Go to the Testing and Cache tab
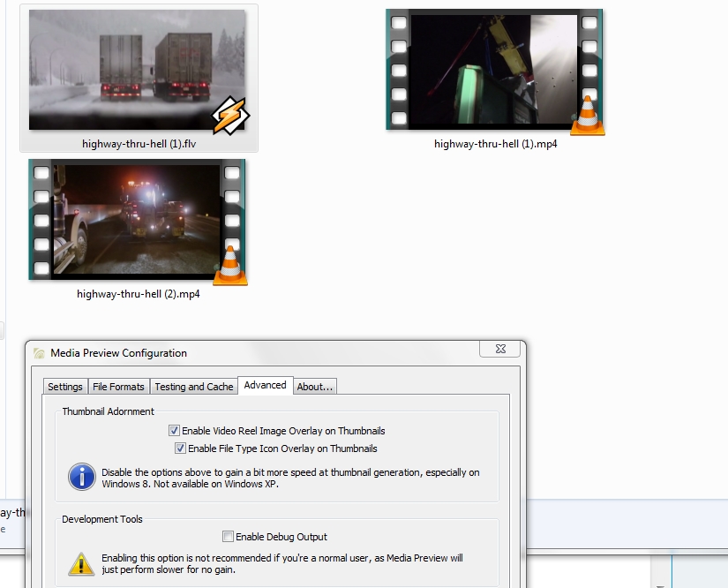The height and width of the screenshot is (588, 728). point(194,387)
